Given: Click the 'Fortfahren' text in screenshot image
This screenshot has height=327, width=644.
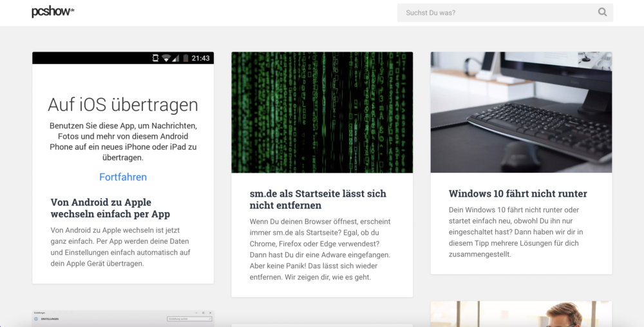Looking at the screenshot, I should [123, 177].
